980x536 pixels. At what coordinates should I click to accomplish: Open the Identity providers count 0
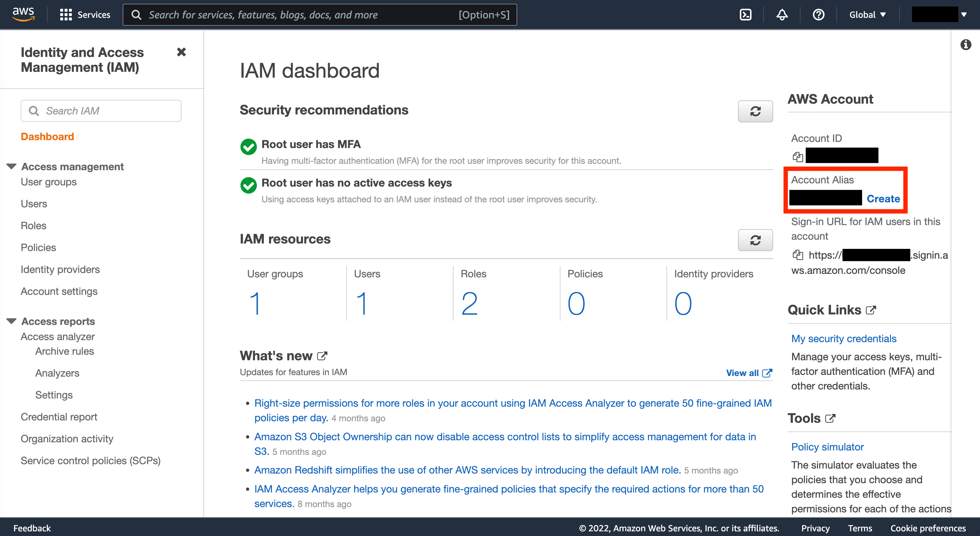[x=683, y=303]
